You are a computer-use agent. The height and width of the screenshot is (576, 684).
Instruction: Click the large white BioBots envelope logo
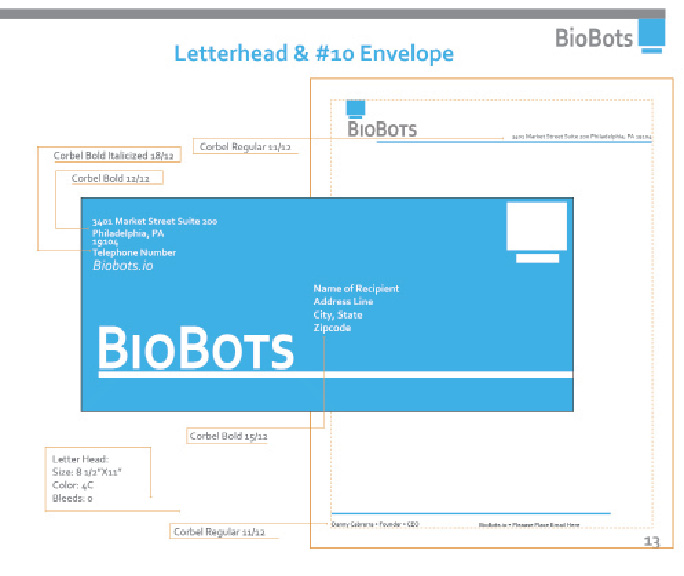click(x=196, y=348)
